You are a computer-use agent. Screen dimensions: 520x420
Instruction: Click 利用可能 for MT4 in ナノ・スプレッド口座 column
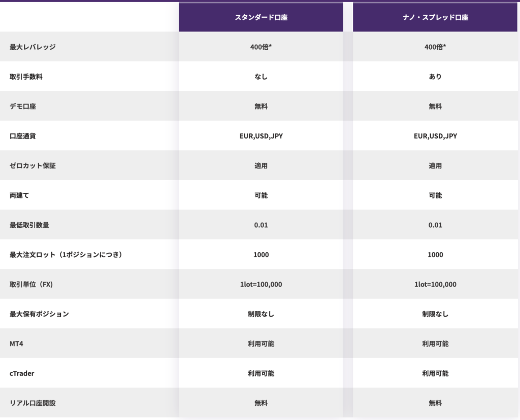(x=435, y=343)
